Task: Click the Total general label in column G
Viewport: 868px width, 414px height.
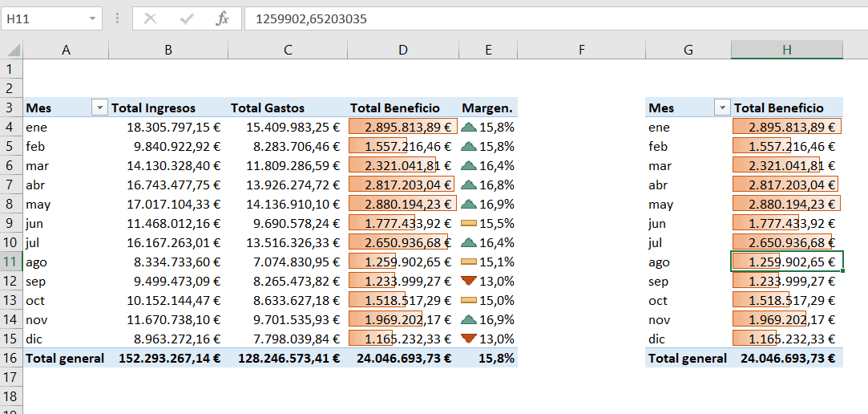Action: pos(688,358)
